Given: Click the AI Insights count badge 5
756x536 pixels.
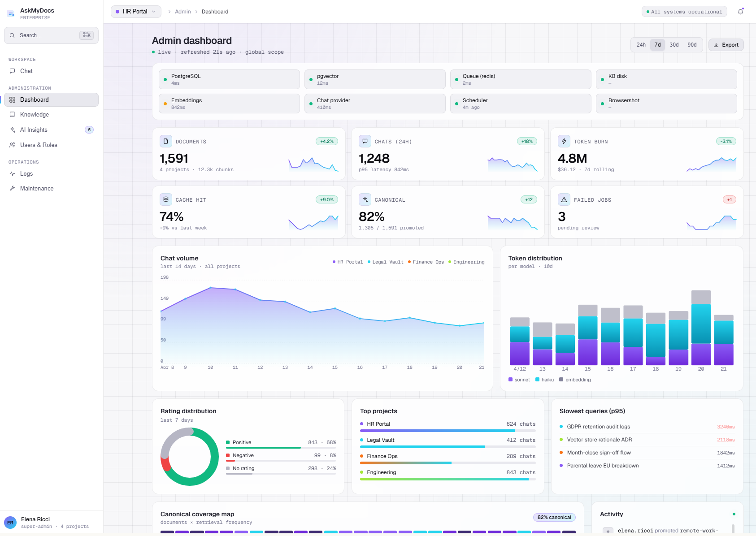Looking at the screenshot, I should 89,130.
